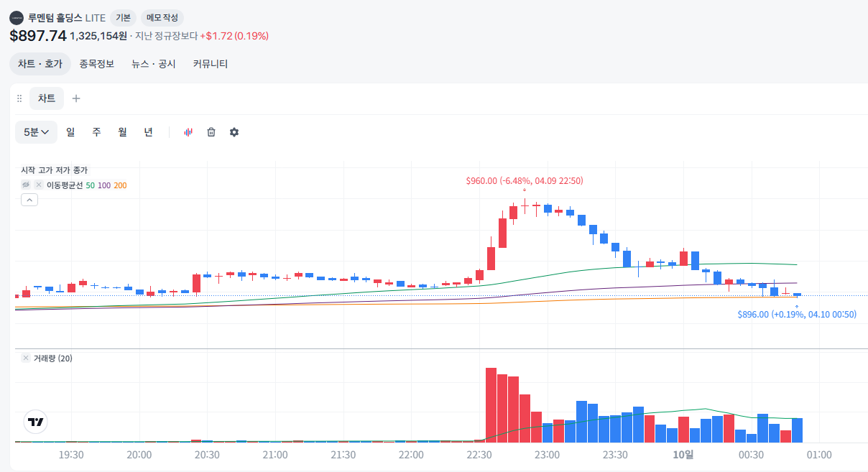Open the 5분 interval dropdown
Image resolution: width=868 pixels, height=472 pixels.
[36, 132]
